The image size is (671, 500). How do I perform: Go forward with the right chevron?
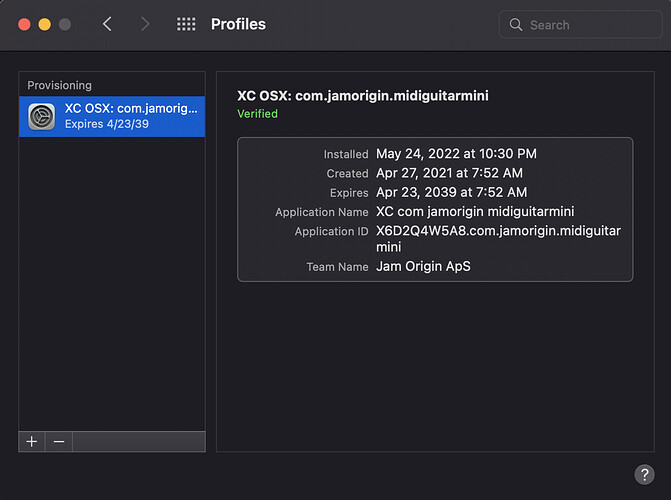(145, 24)
